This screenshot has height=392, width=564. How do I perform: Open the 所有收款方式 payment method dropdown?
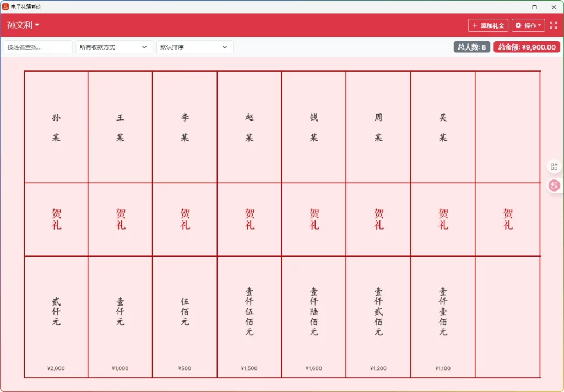click(113, 47)
